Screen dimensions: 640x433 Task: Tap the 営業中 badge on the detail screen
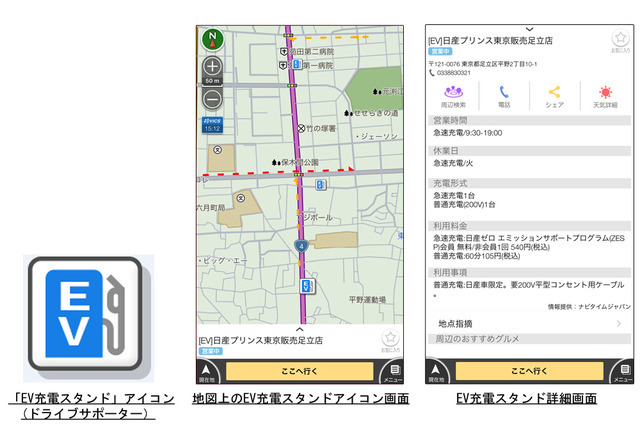(x=440, y=51)
